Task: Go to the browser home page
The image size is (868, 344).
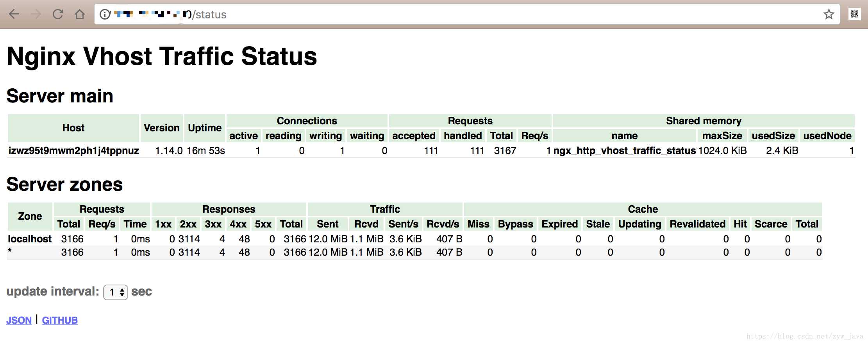Action: [80, 14]
